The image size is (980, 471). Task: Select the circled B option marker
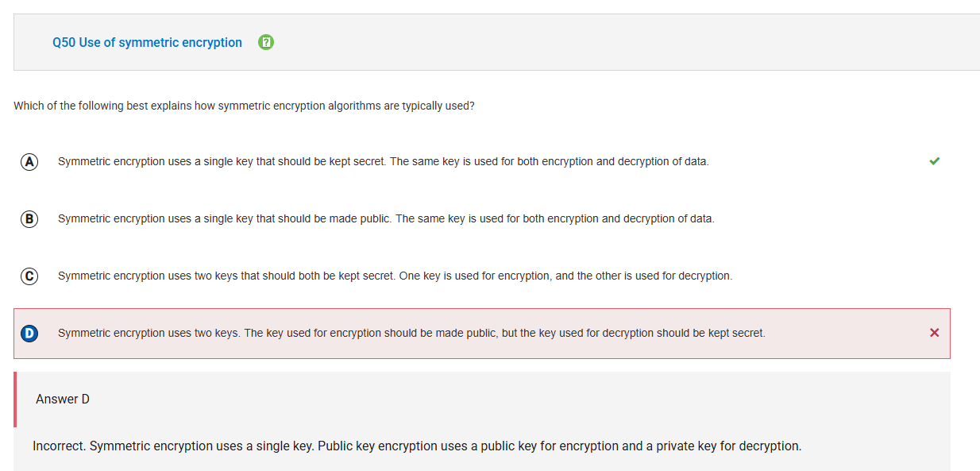pyautogui.click(x=29, y=218)
